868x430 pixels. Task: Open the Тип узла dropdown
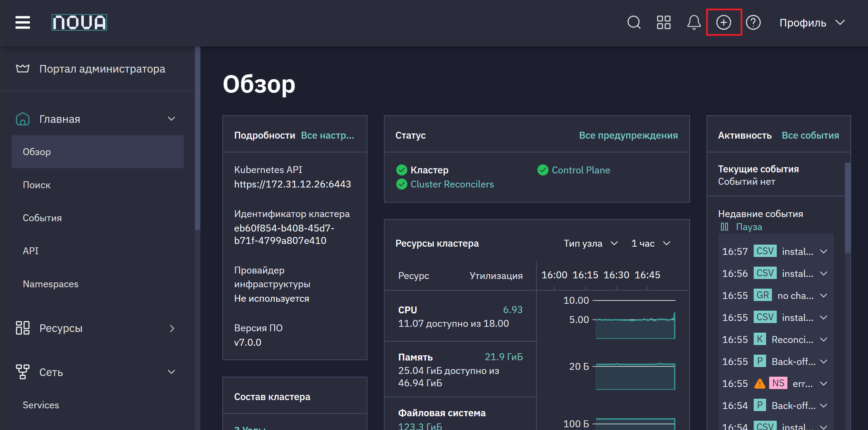point(590,243)
